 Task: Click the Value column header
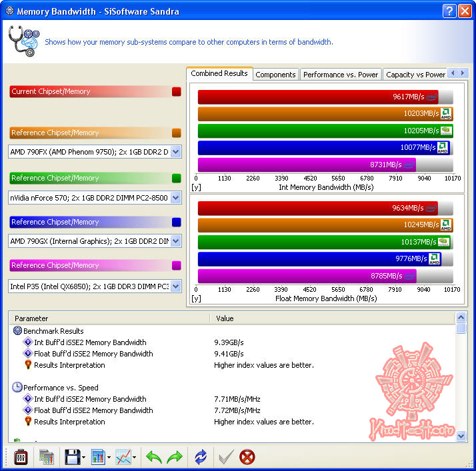tap(333, 318)
